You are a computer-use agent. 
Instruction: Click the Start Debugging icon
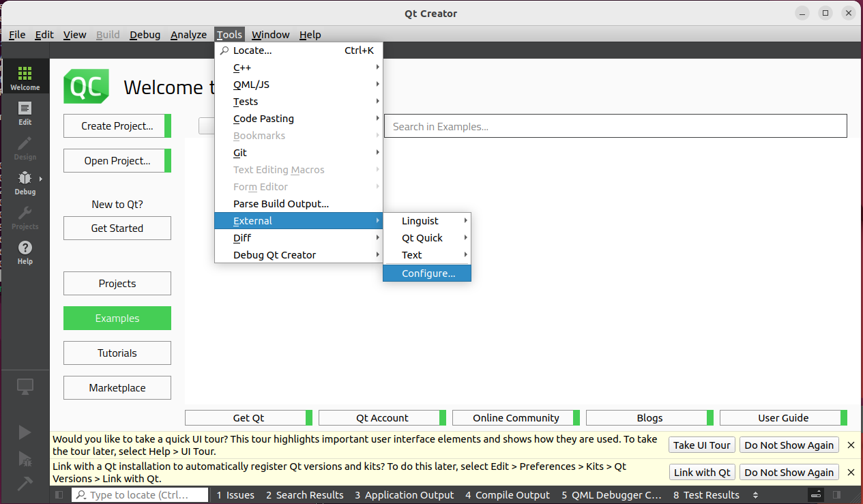pos(25,458)
